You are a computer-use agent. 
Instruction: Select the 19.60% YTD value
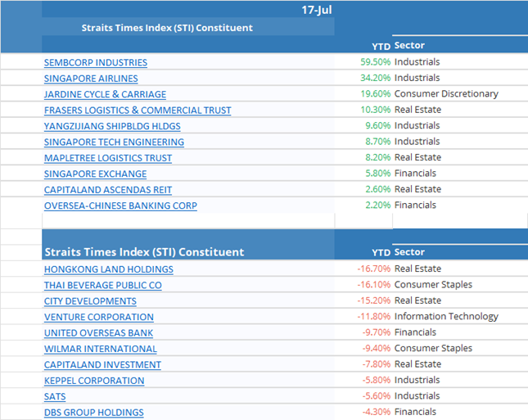tap(376, 93)
